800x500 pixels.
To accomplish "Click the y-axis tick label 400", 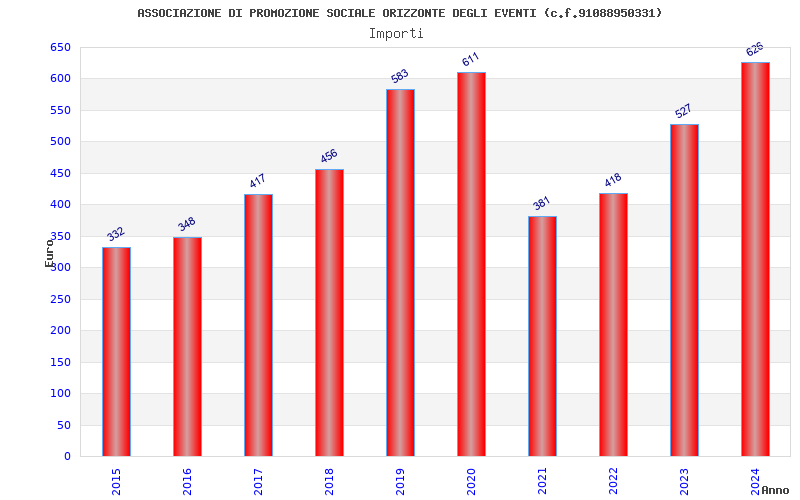I will click(x=60, y=205).
